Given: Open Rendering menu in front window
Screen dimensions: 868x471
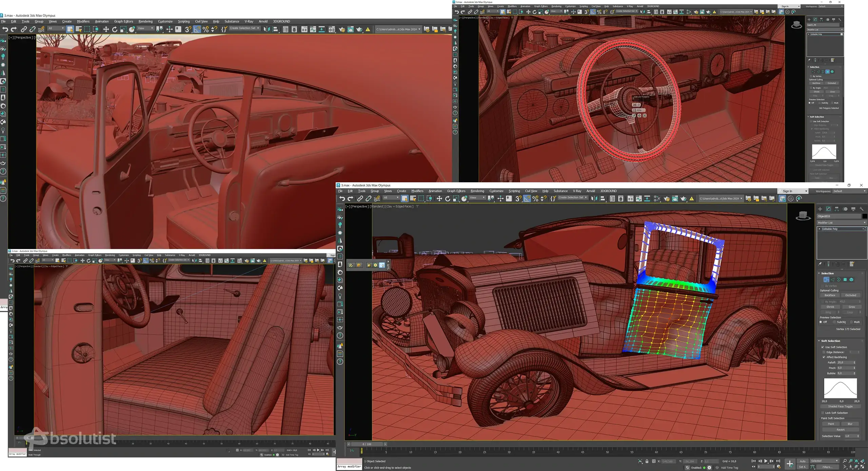Looking at the screenshot, I should 477,191.
